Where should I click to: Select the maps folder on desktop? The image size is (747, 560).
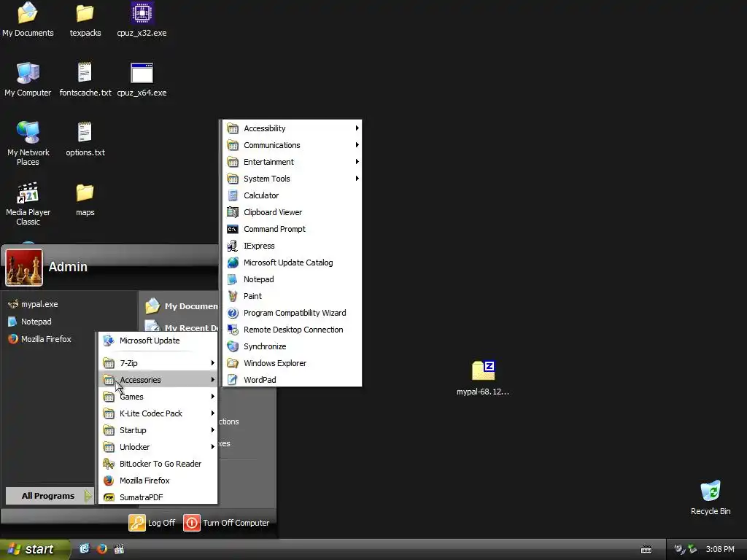click(x=85, y=200)
